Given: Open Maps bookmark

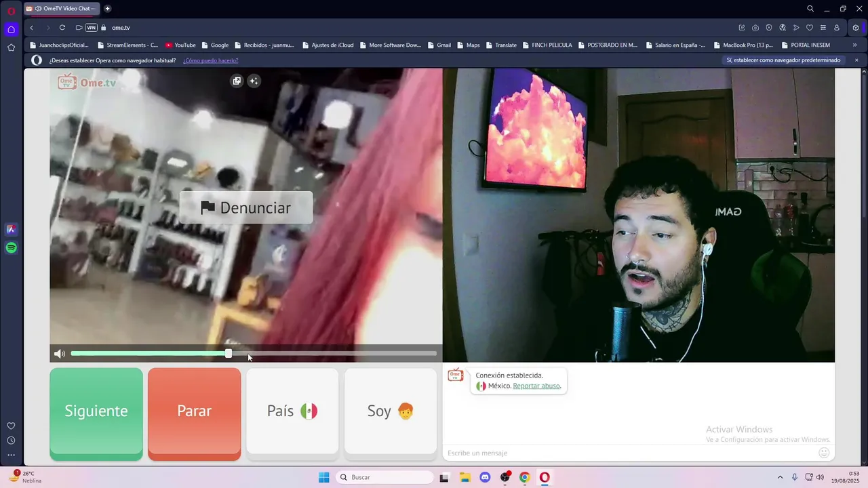Looking at the screenshot, I should 469,45.
